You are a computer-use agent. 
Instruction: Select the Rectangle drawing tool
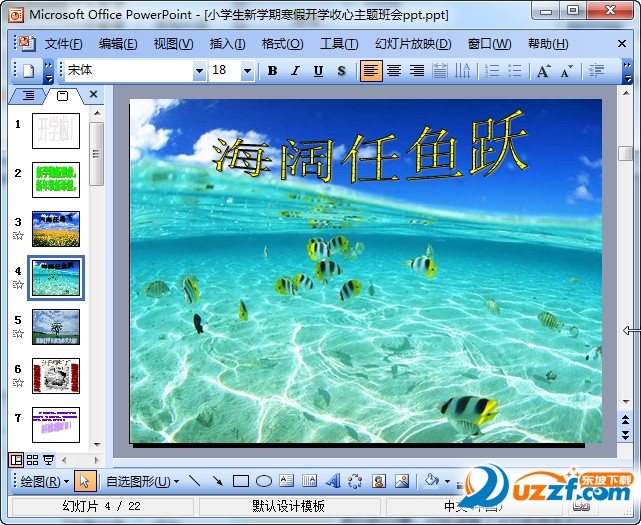click(241, 481)
